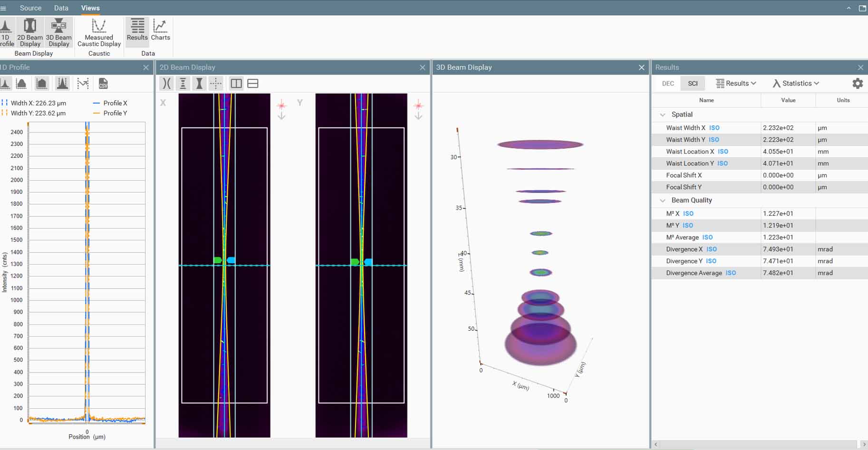
Task: Select the Views ribbon tab
Action: pyautogui.click(x=90, y=8)
